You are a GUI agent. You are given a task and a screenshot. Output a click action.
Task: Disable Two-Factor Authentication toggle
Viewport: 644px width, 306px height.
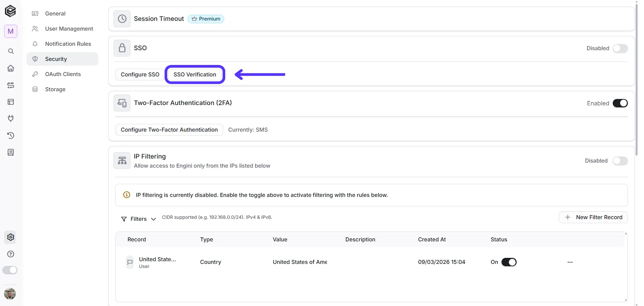620,103
